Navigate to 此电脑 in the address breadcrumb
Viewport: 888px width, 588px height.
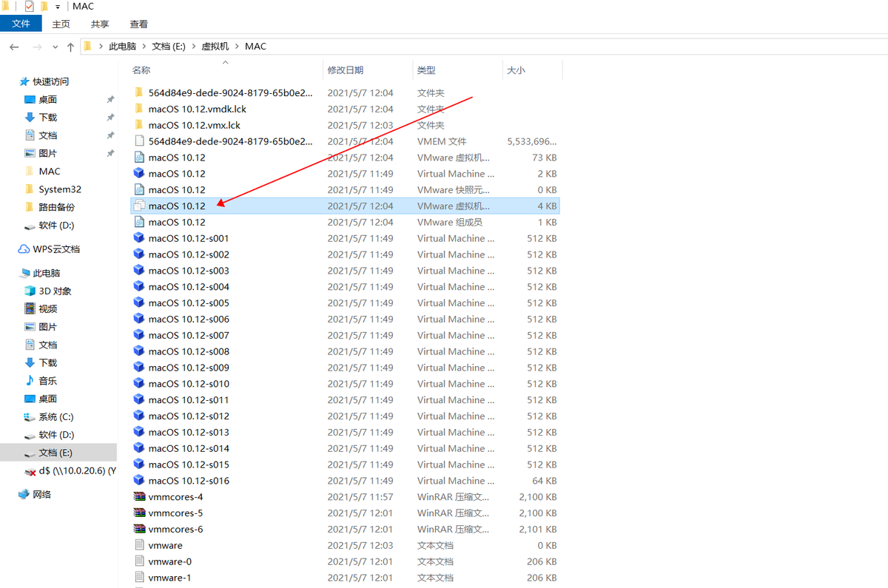(122, 47)
